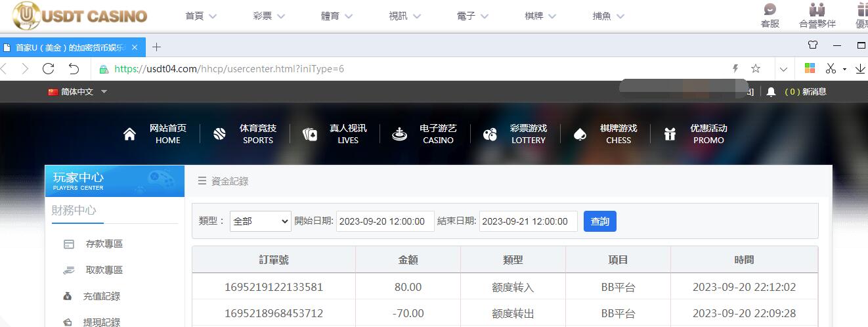This screenshot has height=327, width=868.
Task: Toggle the 資金記錄 hamburger menu icon
Action: 202,181
